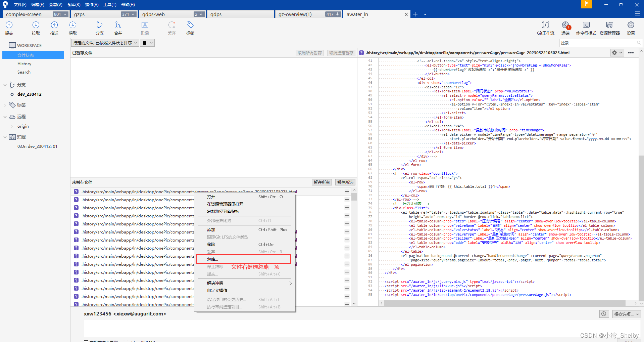This screenshot has height=342, width=644.
Task: Open diff settings gear dropdown
Action: coord(617,53)
